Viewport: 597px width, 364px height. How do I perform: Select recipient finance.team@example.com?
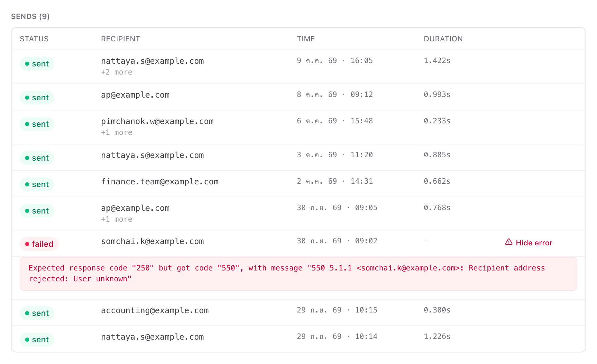point(160,182)
